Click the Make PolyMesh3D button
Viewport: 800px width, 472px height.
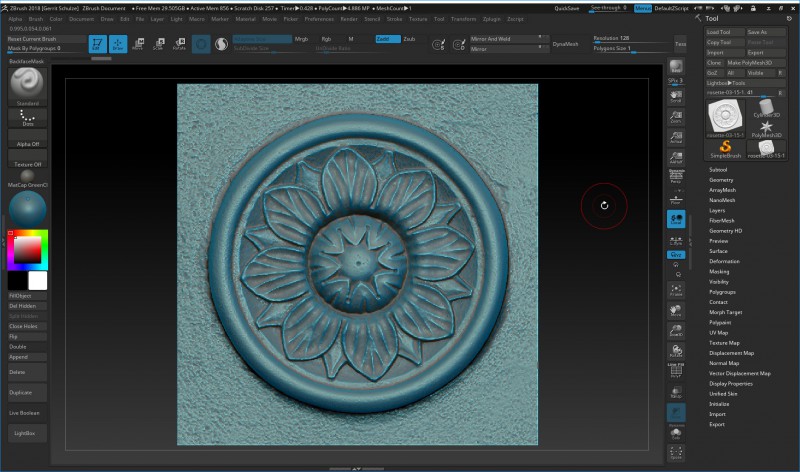(x=756, y=63)
